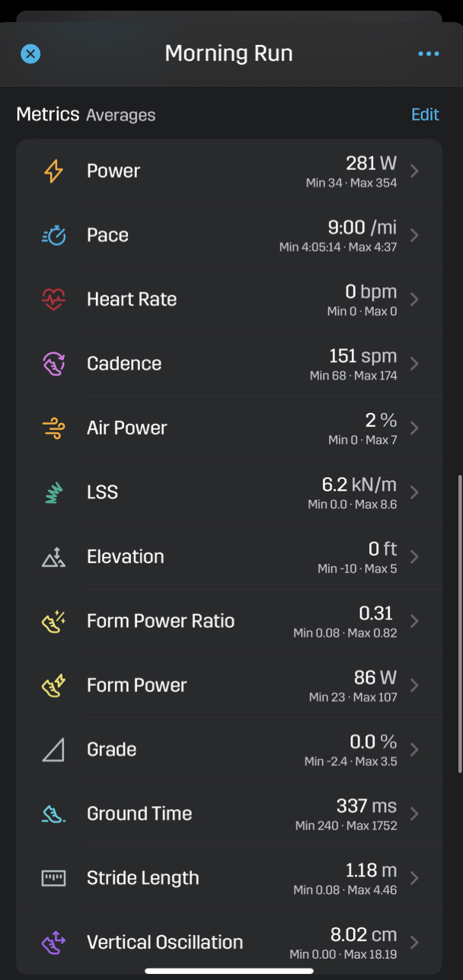Tap the Heart Rate heart icon
This screenshot has height=980, width=463.
pyautogui.click(x=53, y=299)
